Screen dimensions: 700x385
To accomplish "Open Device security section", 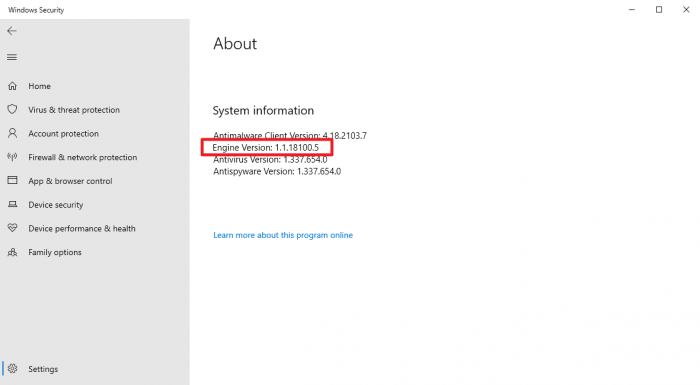I will click(x=56, y=205).
